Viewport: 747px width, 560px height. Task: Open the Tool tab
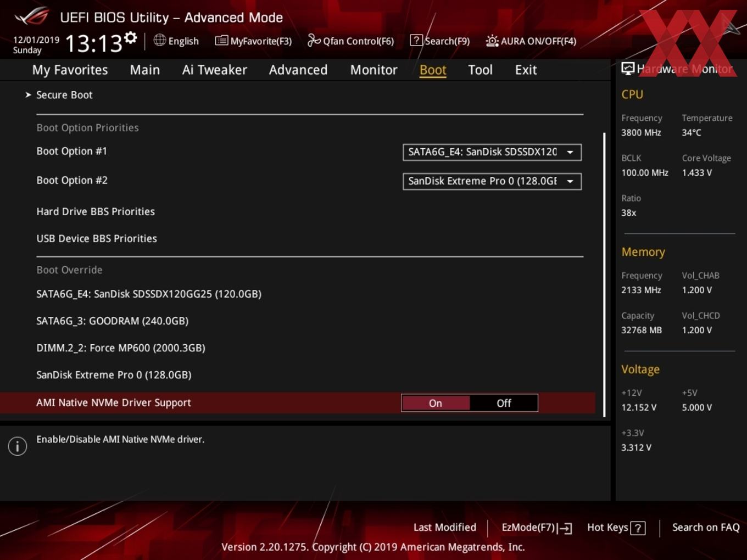tap(480, 70)
